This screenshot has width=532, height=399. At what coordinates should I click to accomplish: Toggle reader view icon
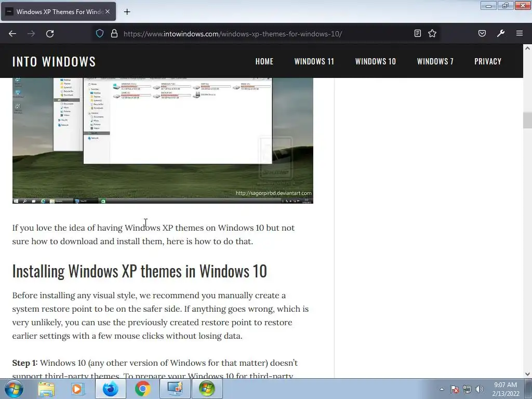click(418, 33)
